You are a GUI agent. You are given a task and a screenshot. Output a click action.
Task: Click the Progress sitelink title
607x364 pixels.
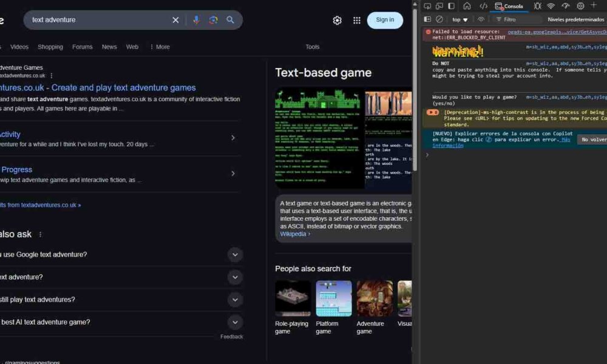coord(16,170)
